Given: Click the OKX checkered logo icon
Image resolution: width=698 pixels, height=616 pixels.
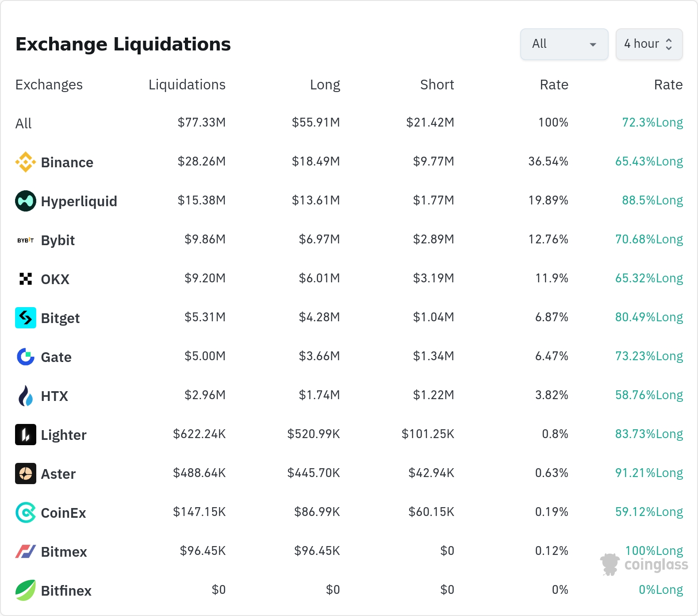Looking at the screenshot, I should click(26, 279).
